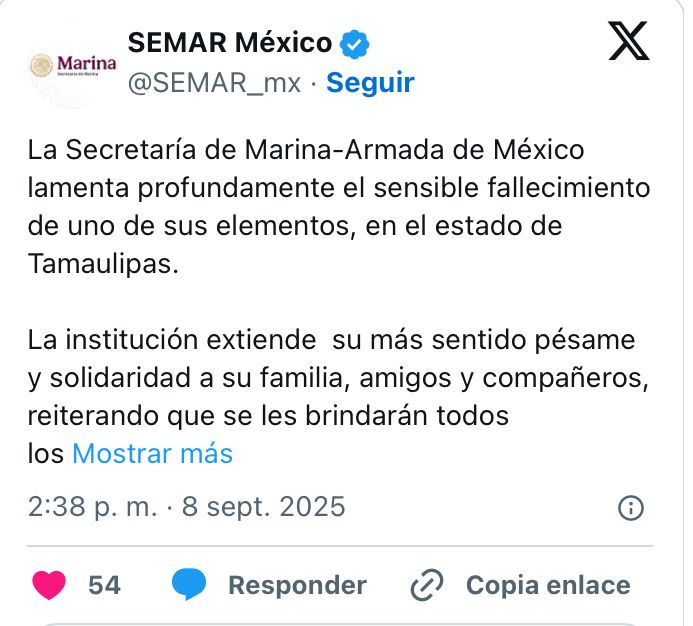Click the reply speech bubble icon
693x626 pixels.
[189, 585]
